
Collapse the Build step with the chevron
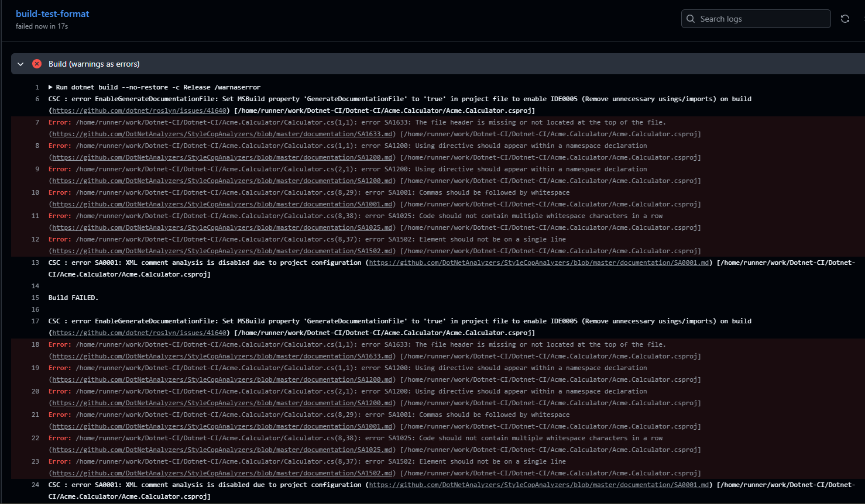coord(20,64)
